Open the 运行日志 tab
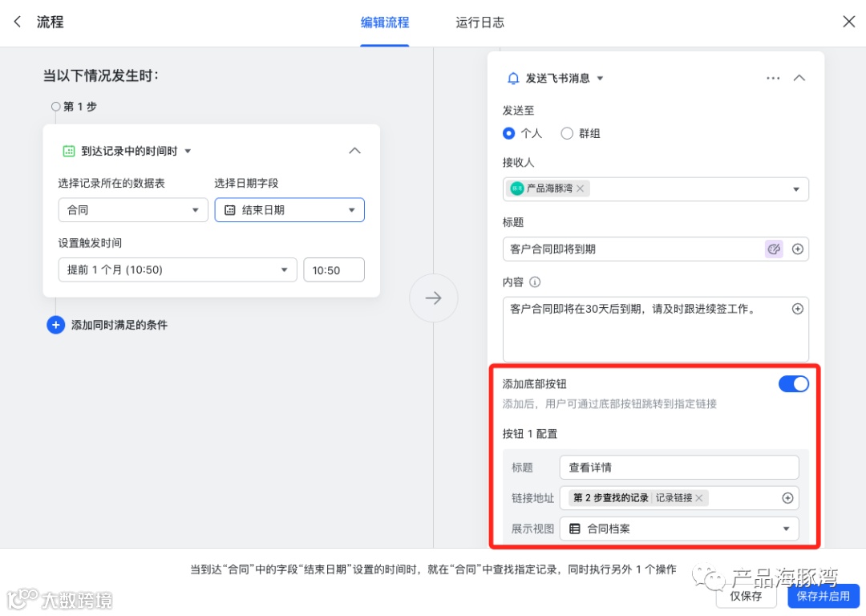866x616 pixels. [480, 22]
